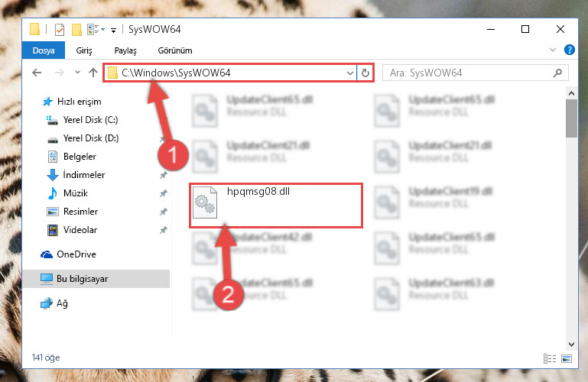Click the Properties icon in quick access toolbar
The image size is (588, 382).
tap(59, 29)
